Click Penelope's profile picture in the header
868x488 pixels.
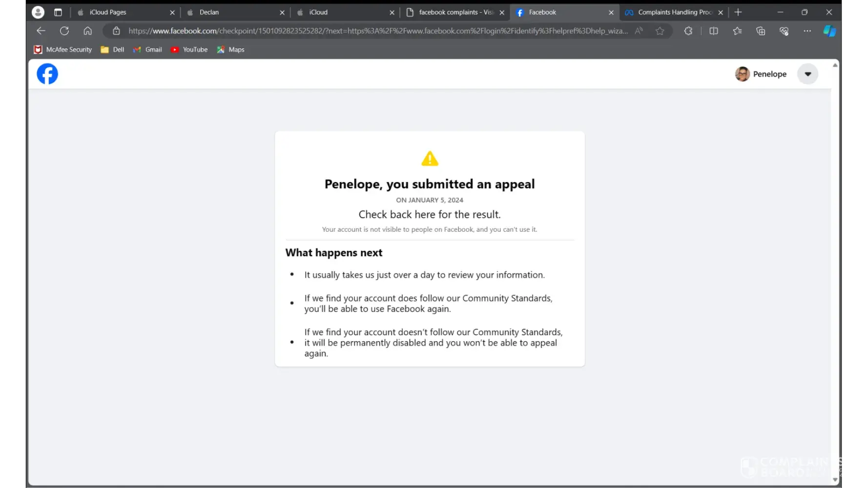[x=743, y=74]
